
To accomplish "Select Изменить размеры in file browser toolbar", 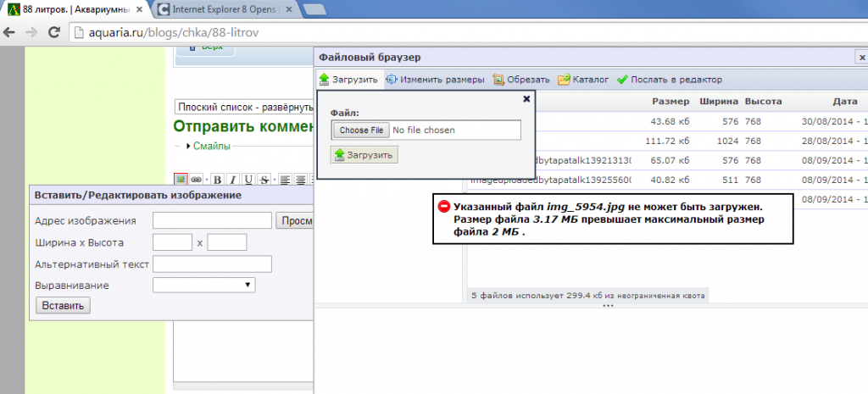I will (x=436, y=80).
